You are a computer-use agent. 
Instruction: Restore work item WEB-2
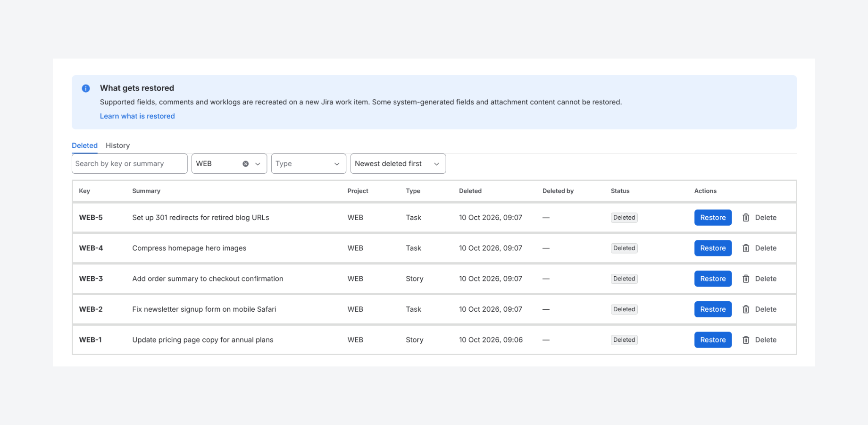click(713, 309)
